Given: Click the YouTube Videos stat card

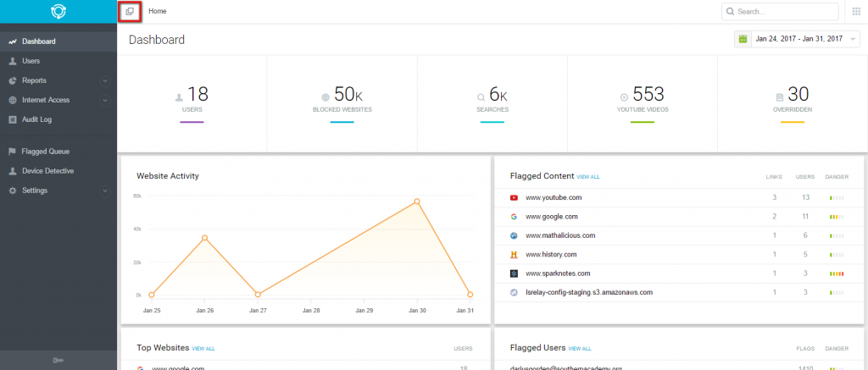Looking at the screenshot, I should (643, 103).
